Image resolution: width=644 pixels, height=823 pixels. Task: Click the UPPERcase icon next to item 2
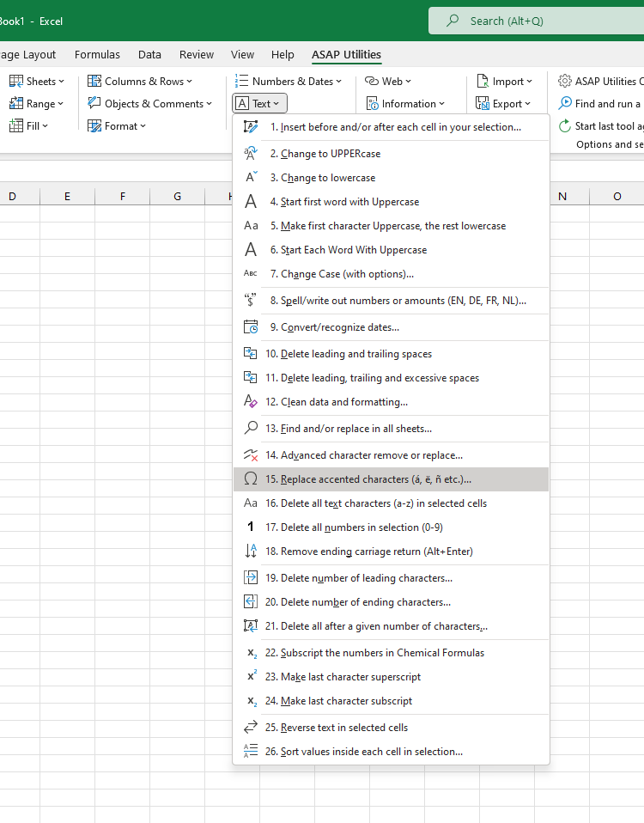[251, 154]
